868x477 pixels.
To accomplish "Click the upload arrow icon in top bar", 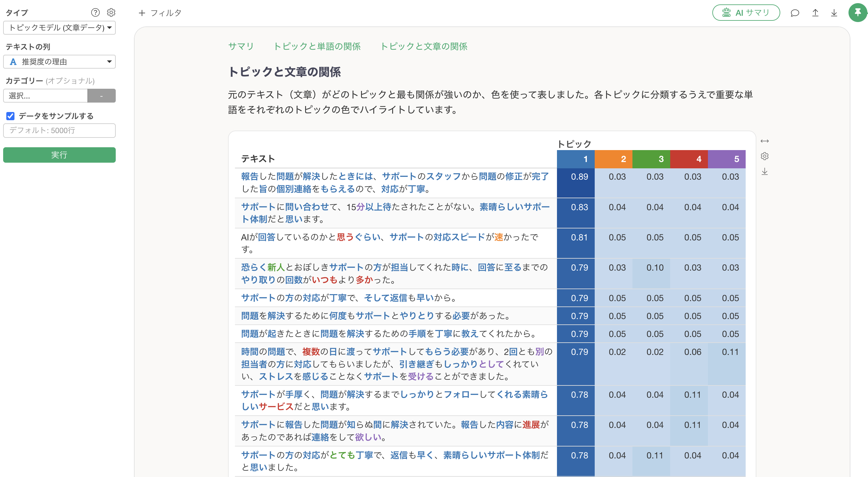I will (x=815, y=13).
